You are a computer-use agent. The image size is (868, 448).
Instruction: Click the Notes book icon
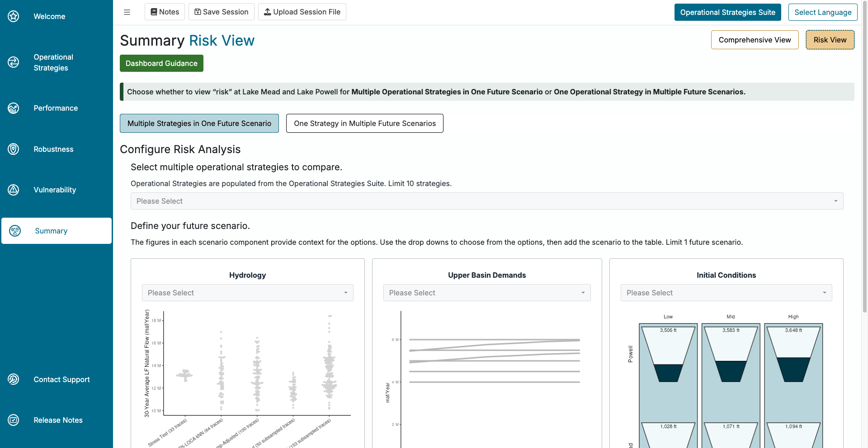click(x=154, y=12)
